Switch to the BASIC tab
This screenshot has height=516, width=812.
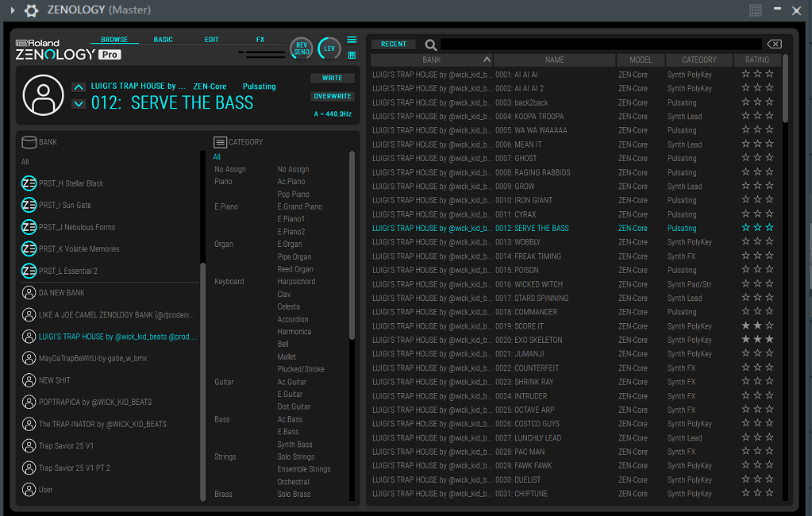pos(164,40)
